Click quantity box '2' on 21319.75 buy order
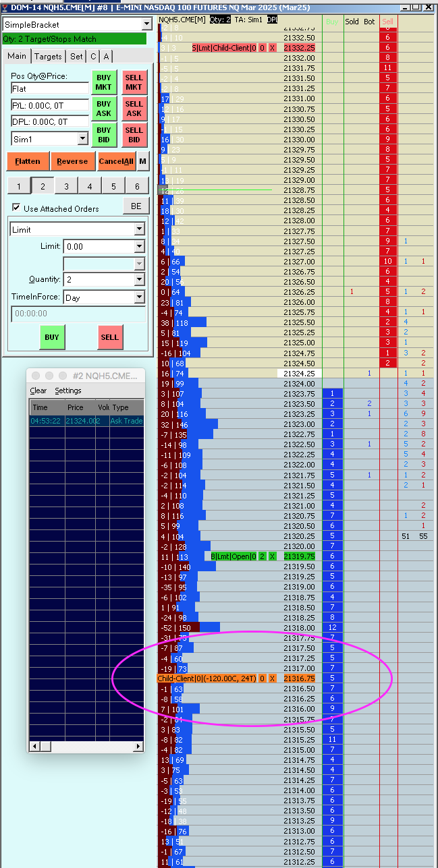Screen dimensions: 438x868 coord(262,556)
